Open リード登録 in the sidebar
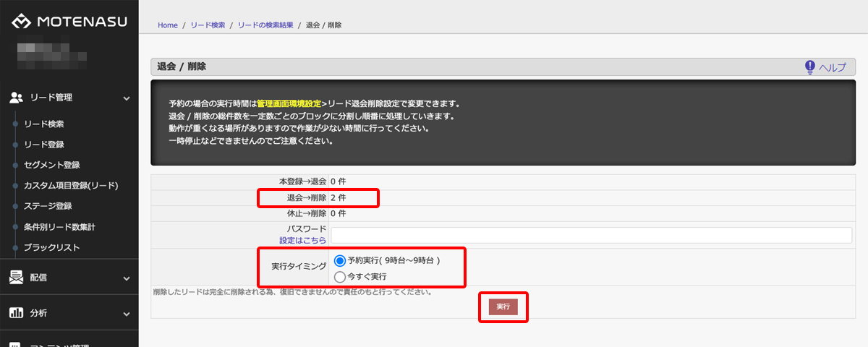This screenshot has height=347, width=868. coord(44,145)
